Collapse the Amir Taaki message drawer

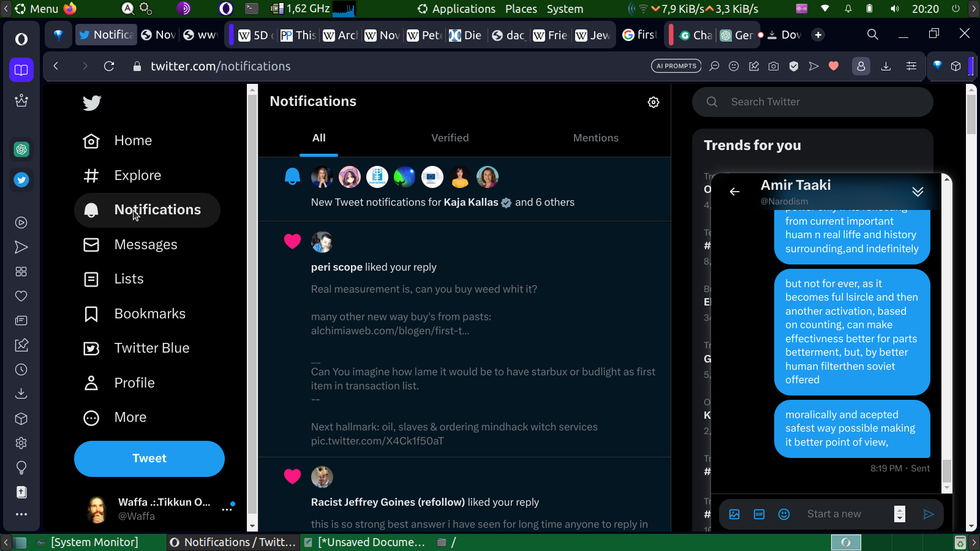coord(918,192)
